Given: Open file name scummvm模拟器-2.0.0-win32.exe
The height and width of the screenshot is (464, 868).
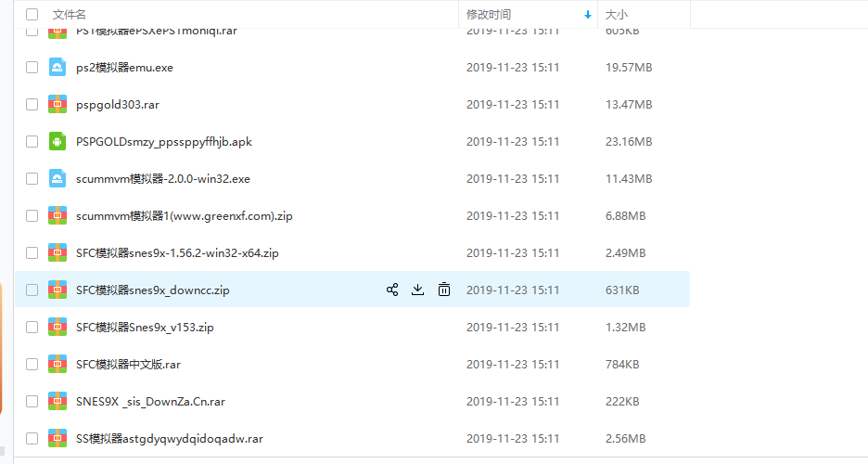Looking at the screenshot, I should click(163, 179).
